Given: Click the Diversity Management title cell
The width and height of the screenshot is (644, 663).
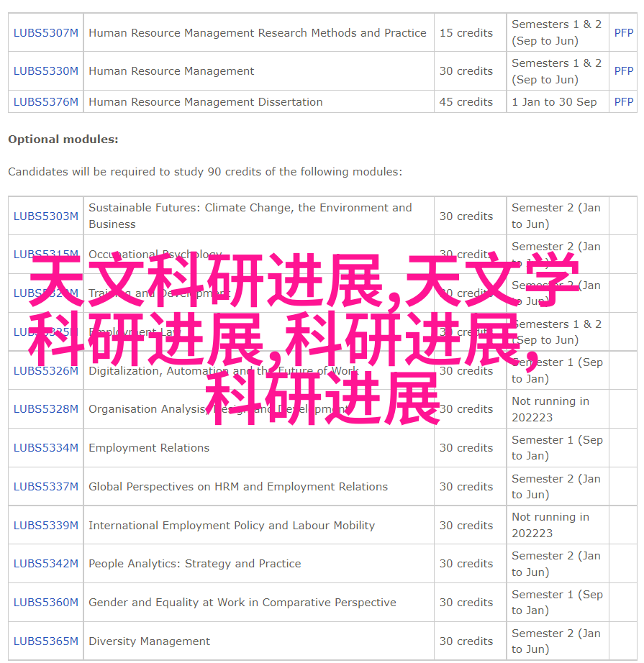Looking at the screenshot, I should tap(150, 641).
